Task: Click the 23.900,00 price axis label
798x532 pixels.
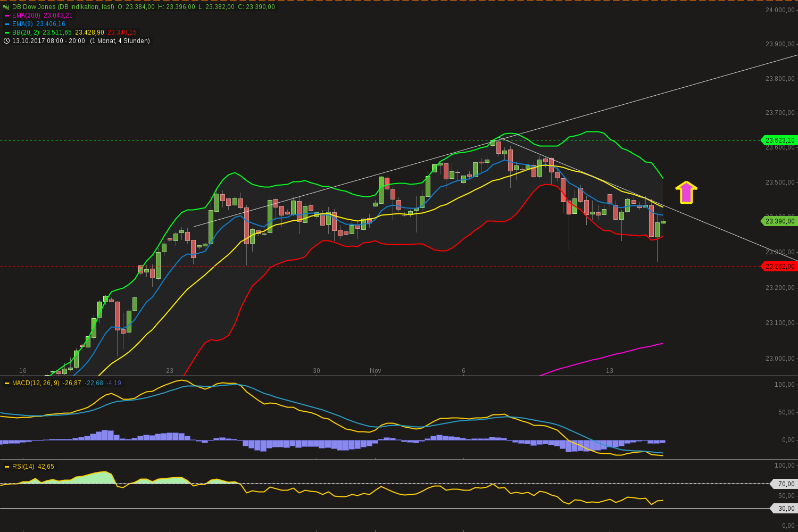Action: [x=780, y=44]
